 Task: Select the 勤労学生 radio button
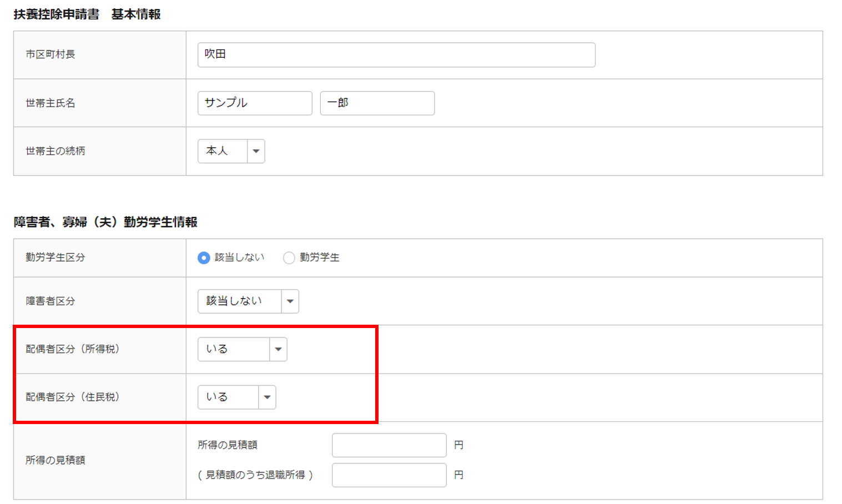(x=289, y=258)
